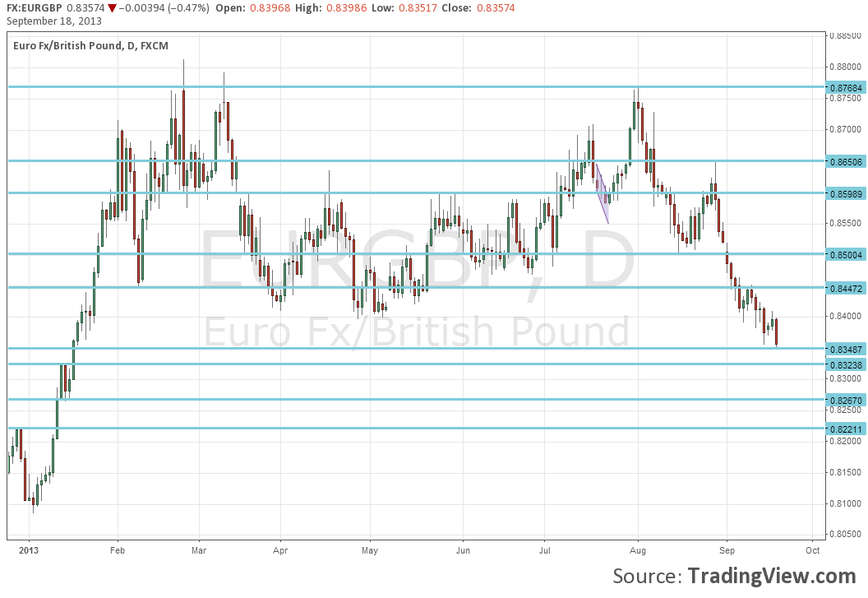Viewport: 868px width, 598px height.
Task: Click the 2013 label on time axis
Action: click(x=29, y=550)
